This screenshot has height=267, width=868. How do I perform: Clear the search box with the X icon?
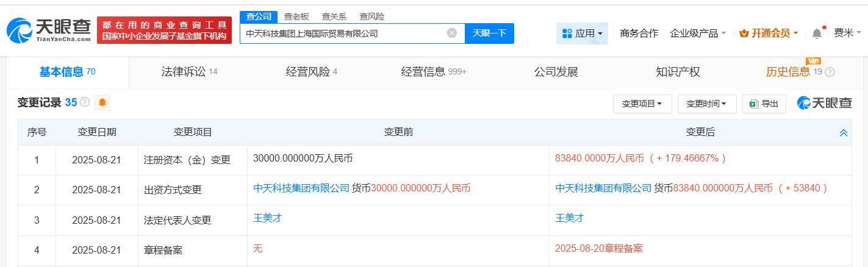(452, 33)
